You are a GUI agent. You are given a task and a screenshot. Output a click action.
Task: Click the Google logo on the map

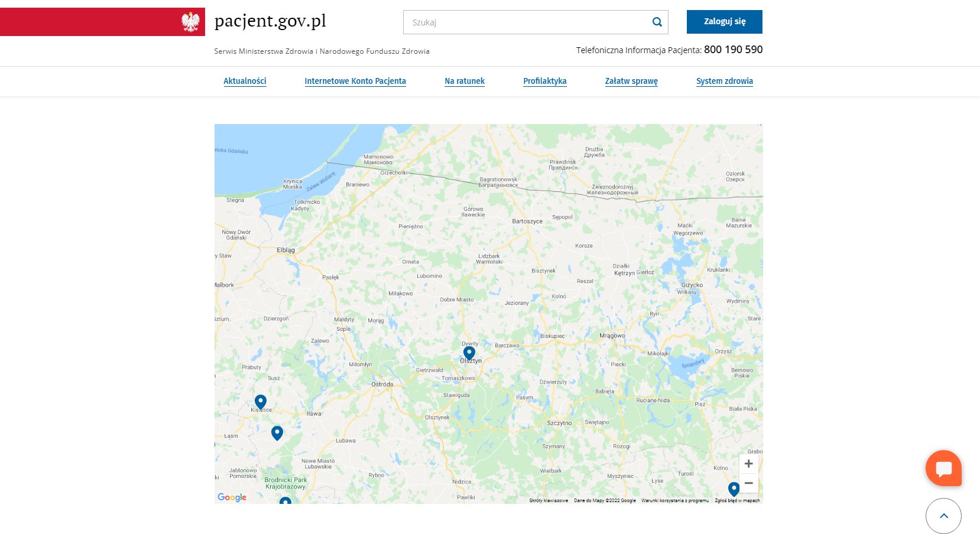click(232, 497)
